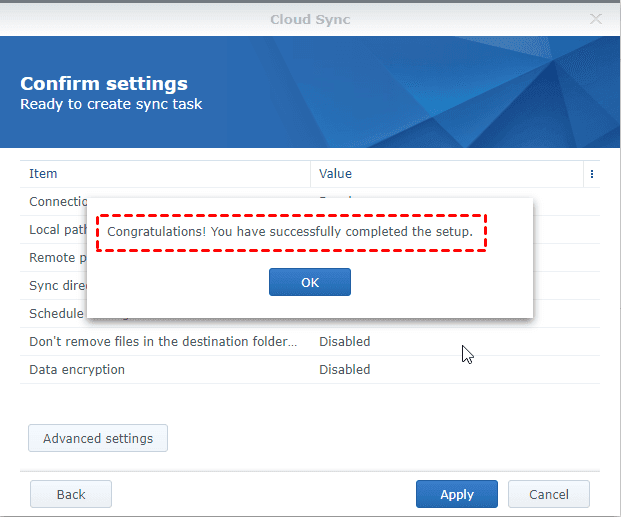Screen dimensions: 621x517
Task: Select the Connection row label
Action: click(x=58, y=202)
